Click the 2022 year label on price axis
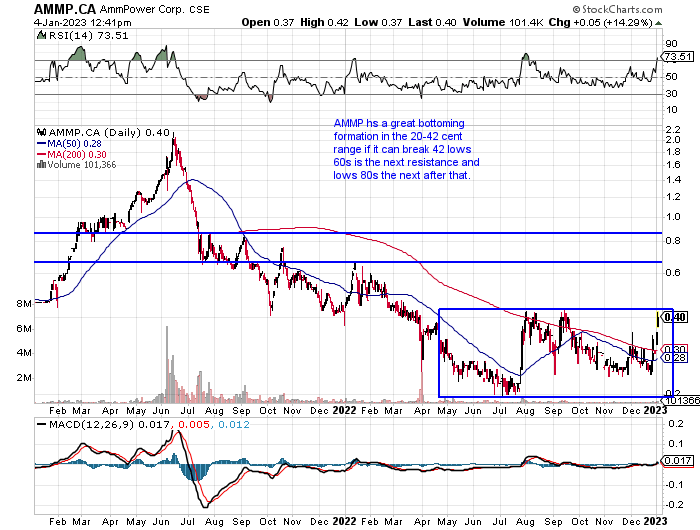 pyautogui.click(x=344, y=410)
